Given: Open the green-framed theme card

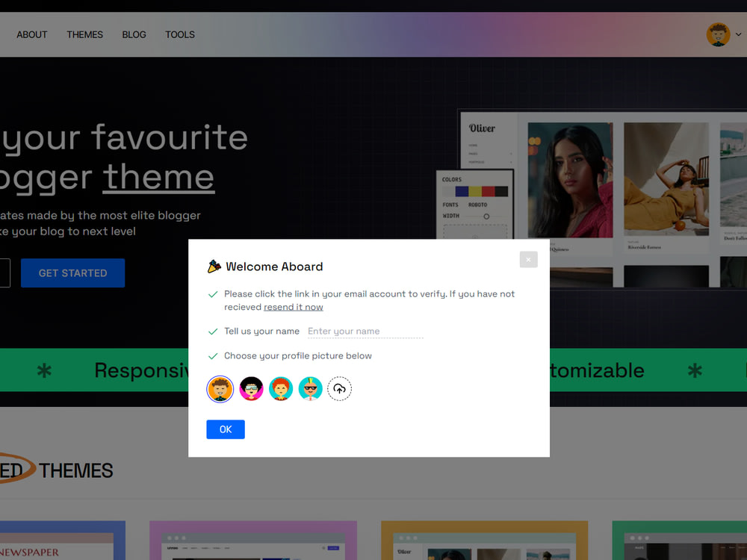Looking at the screenshot, I should tap(679, 541).
